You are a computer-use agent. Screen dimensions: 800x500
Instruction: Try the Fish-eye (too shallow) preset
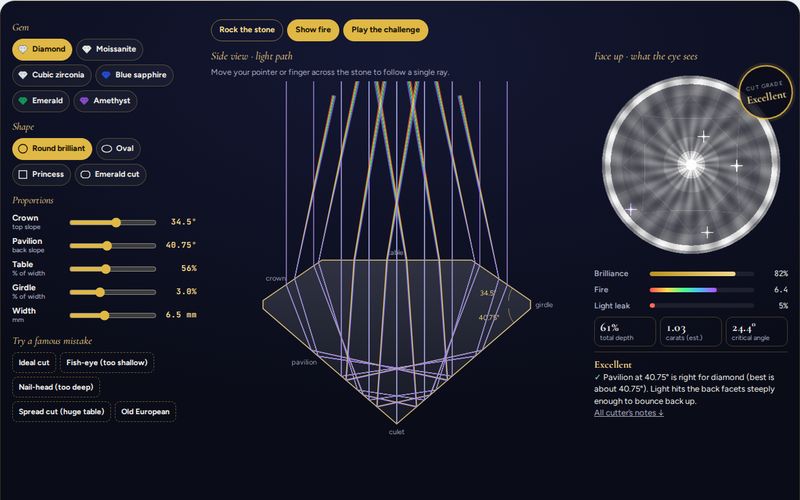click(107, 363)
